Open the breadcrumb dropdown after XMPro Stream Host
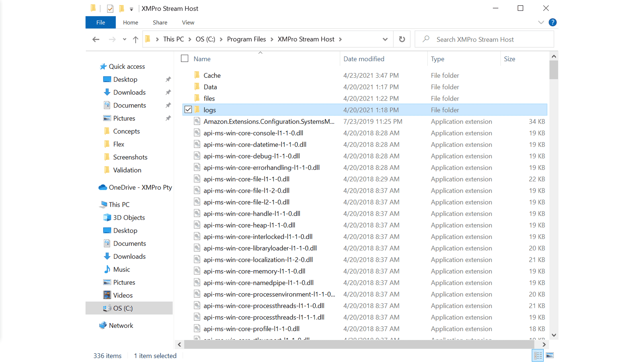Viewport: 644px width, 362px height. 340,39
